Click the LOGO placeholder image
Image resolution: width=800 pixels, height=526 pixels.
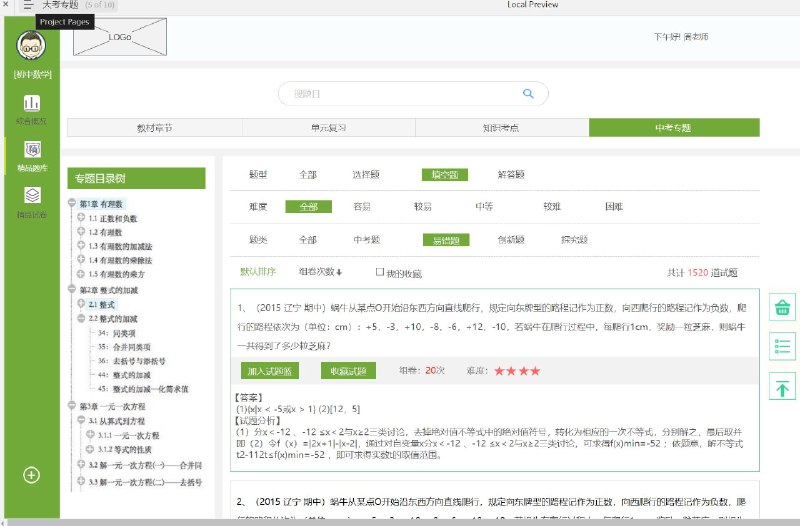(x=120, y=37)
